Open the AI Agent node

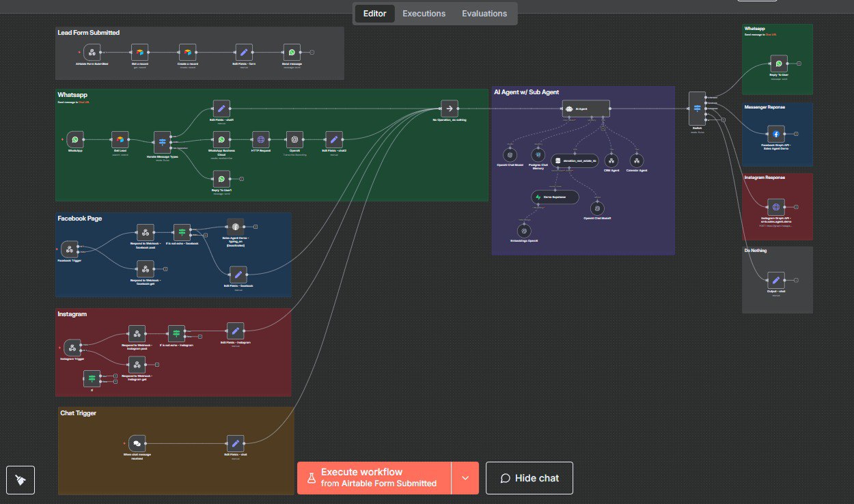(586, 109)
